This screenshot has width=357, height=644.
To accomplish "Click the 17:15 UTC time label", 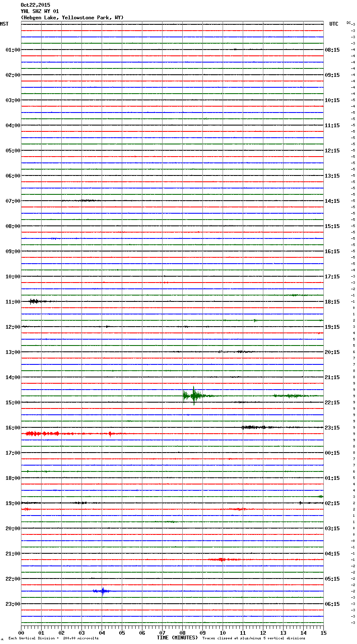I will (332, 277).
